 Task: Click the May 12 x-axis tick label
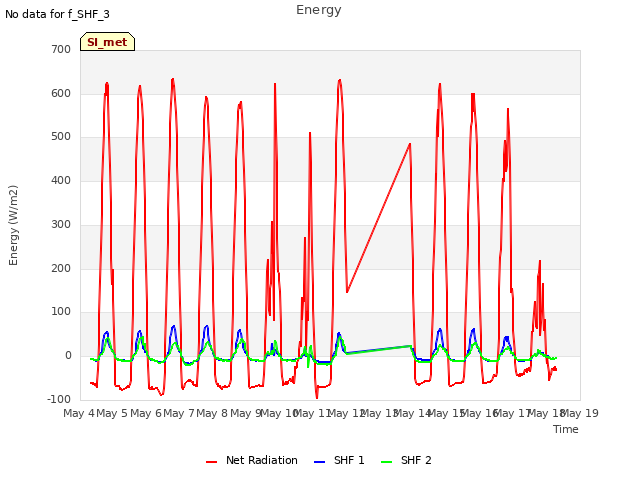[347, 413]
